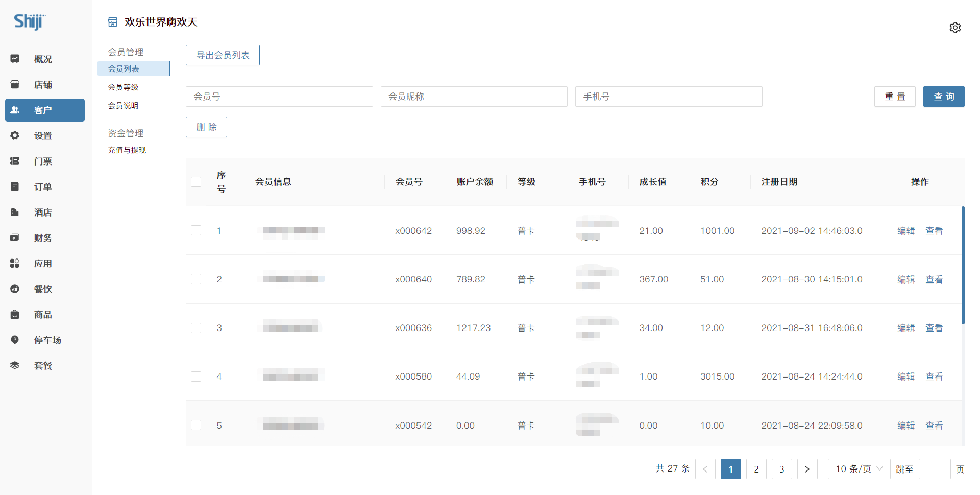
Task: Open 充值与提现 submenu item
Action: (127, 150)
